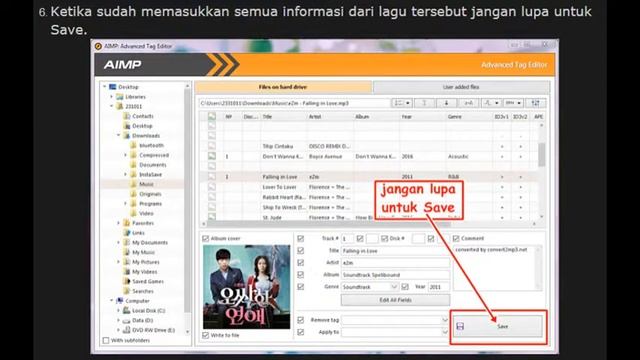640x360 pixels.
Task: Click the Year input field
Action: (438, 287)
